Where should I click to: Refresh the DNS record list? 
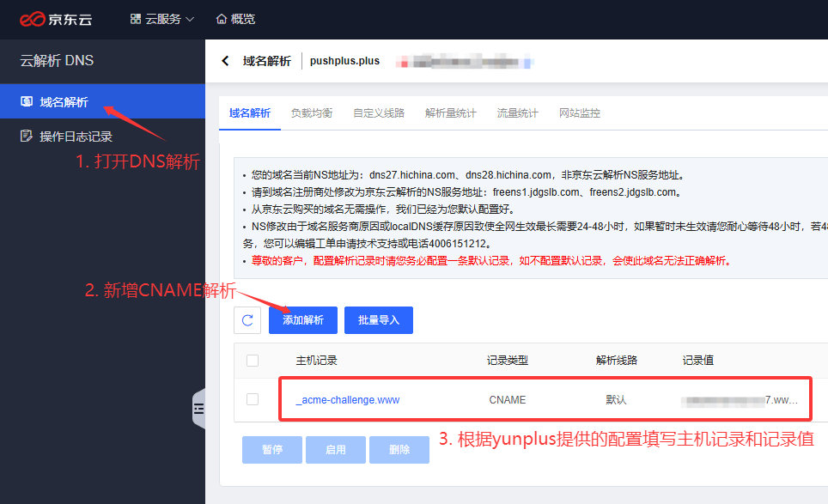(247, 320)
